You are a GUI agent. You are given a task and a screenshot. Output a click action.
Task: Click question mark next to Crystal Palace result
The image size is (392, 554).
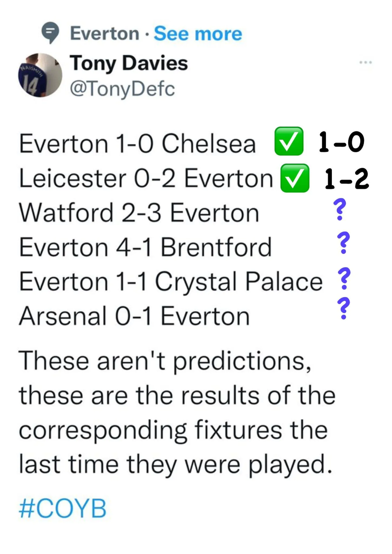pos(344,278)
